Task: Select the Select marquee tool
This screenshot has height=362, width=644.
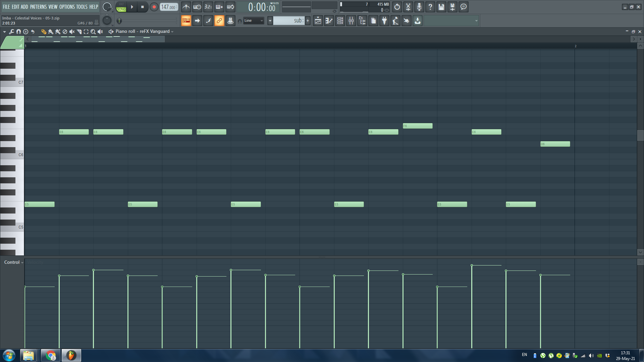Action: coord(86,32)
